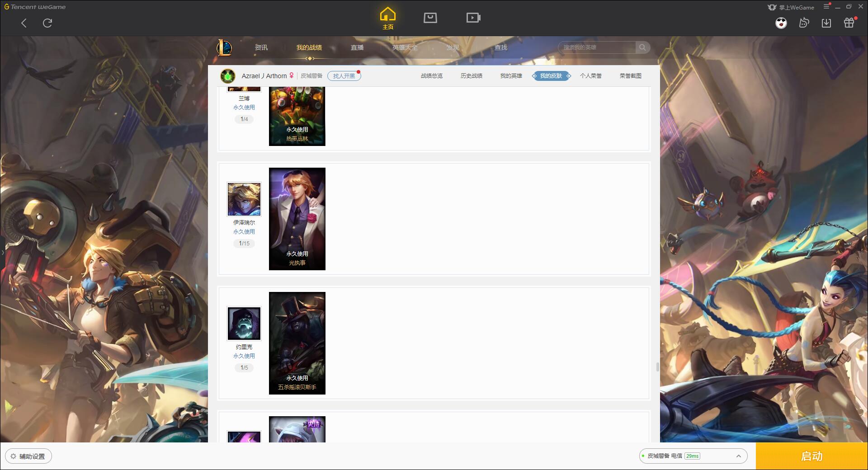Image resolution: width=868 pixels, height=470 pixels.
Task: Click 永久使用 under 约里克
Action: pos(244,356)
